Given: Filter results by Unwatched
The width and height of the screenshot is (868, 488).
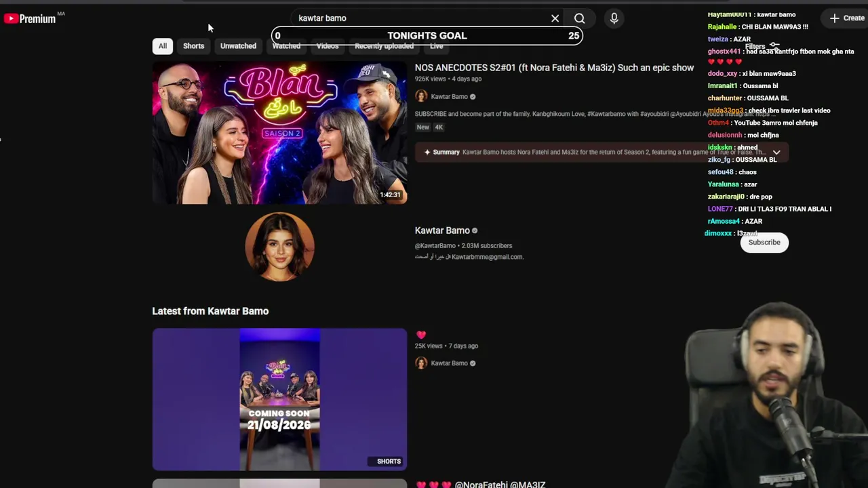Looking at the screenshot, I should coord(238,46).
